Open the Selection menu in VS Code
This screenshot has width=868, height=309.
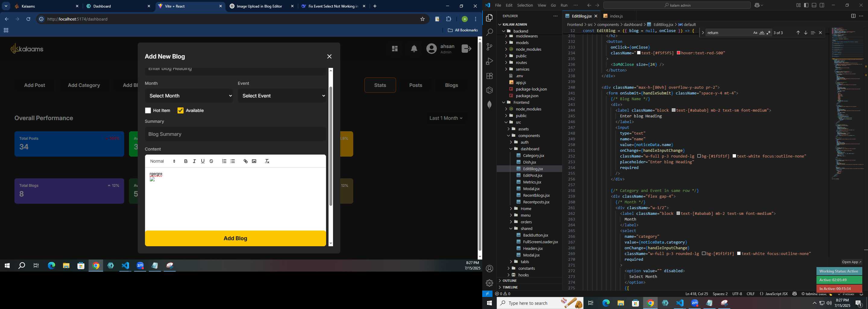pyautogui.click(x=525, y=5)
